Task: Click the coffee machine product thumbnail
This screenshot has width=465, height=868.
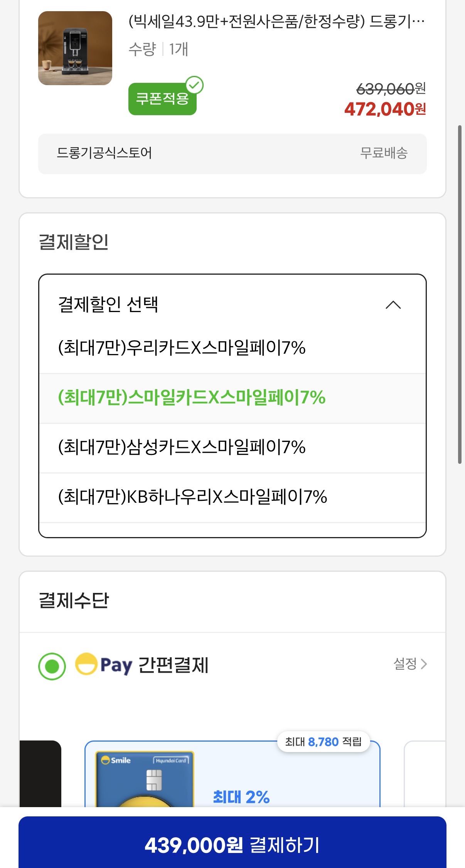Action: pos(75,48)
